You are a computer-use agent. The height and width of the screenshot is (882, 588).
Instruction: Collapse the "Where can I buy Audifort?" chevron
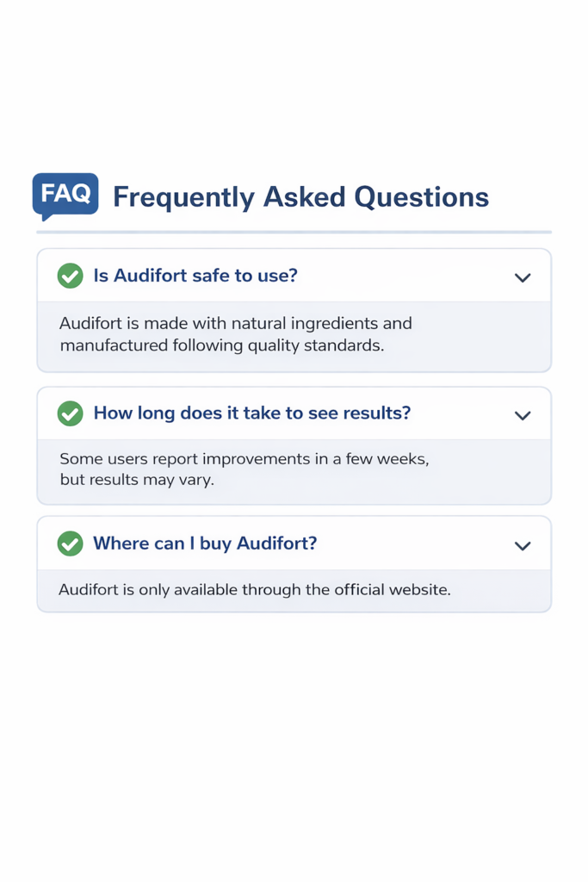pyautogui.click(x=522, y=546)
